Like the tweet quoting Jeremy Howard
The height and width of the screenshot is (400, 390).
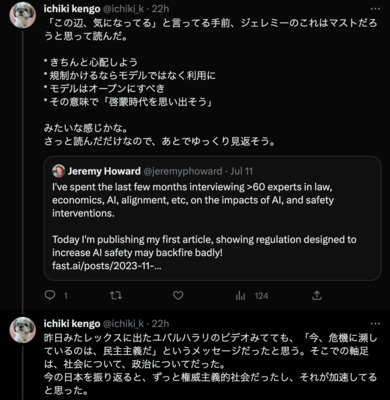(178, 295)
